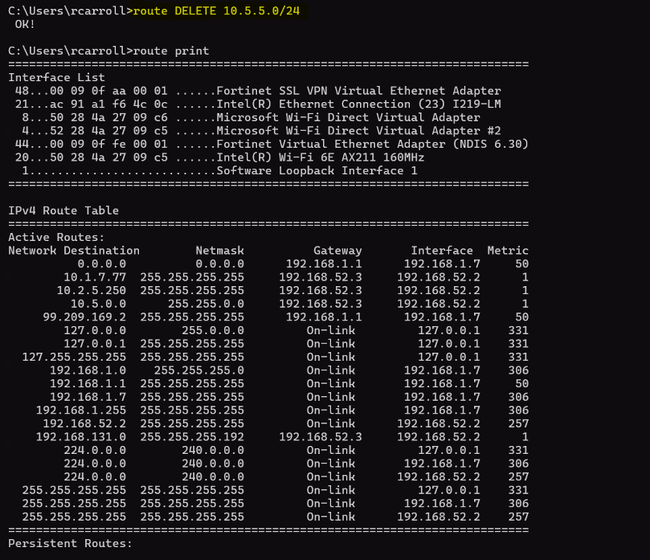Click the highlighted route DELETE 10.5.5.0/24 command
The image size is (650, 560).
(216, 11)
